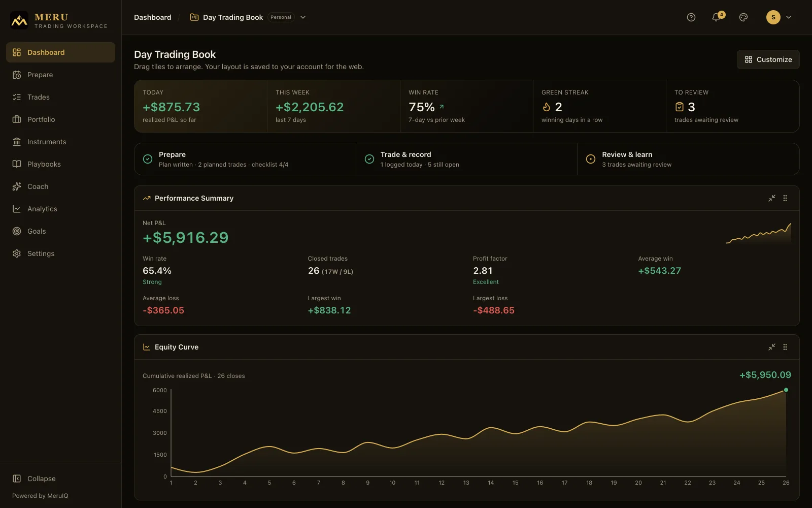Open the Prepare page

[60, 75]
